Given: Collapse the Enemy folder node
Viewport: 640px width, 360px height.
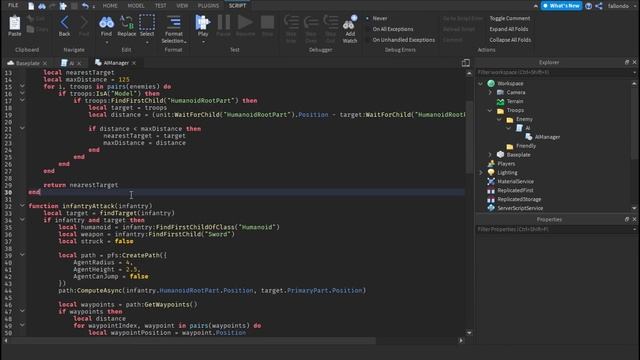Looking at the screenshot, I should pyautogui.click(x=499, y=119).
